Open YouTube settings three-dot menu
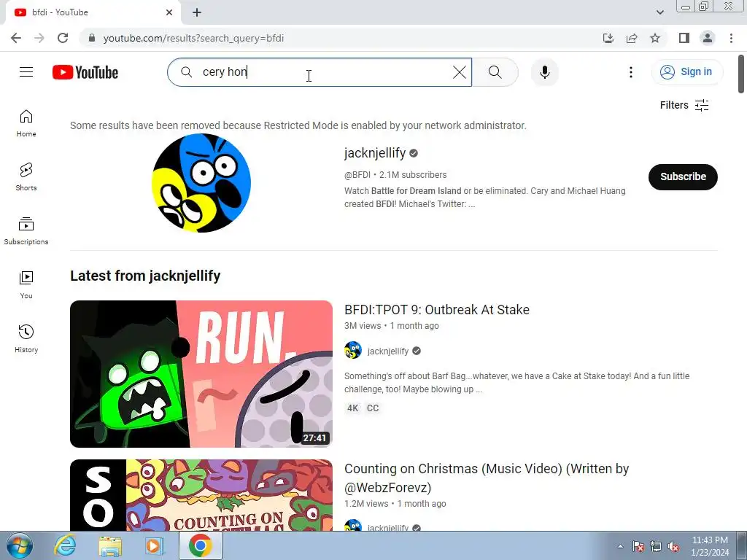 pos(631,72)
